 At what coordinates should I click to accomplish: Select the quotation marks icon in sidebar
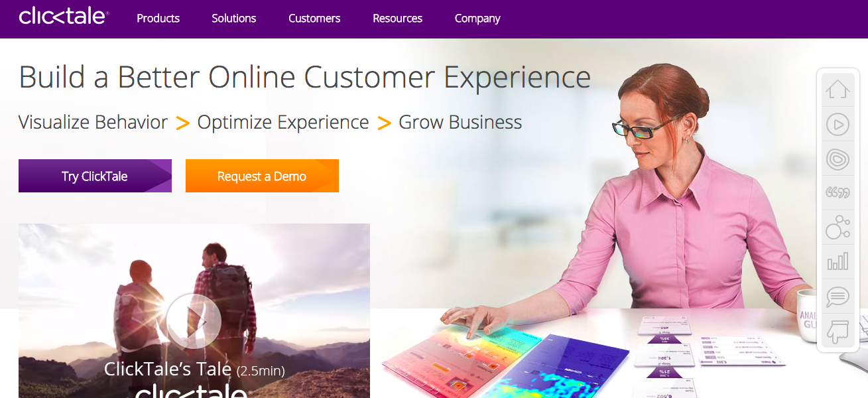tap(837, 193)
